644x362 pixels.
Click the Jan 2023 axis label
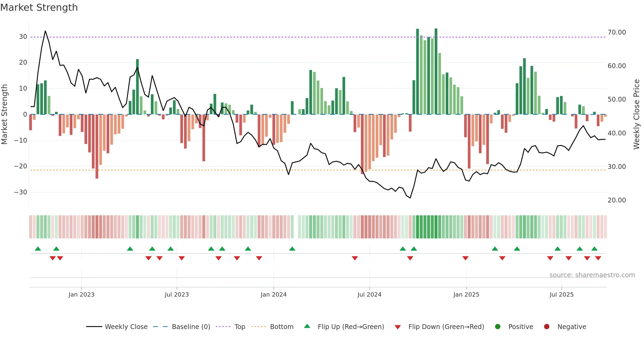(x=81, y=295)
